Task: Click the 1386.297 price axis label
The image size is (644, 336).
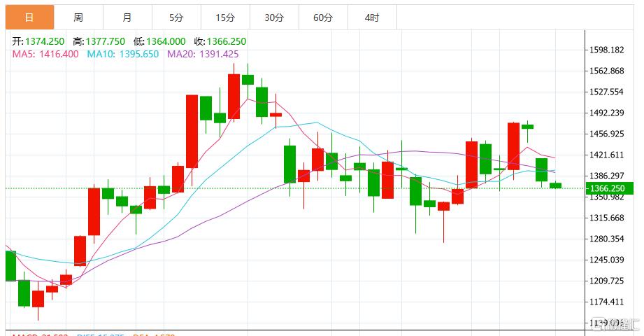Action: (607, 176)
